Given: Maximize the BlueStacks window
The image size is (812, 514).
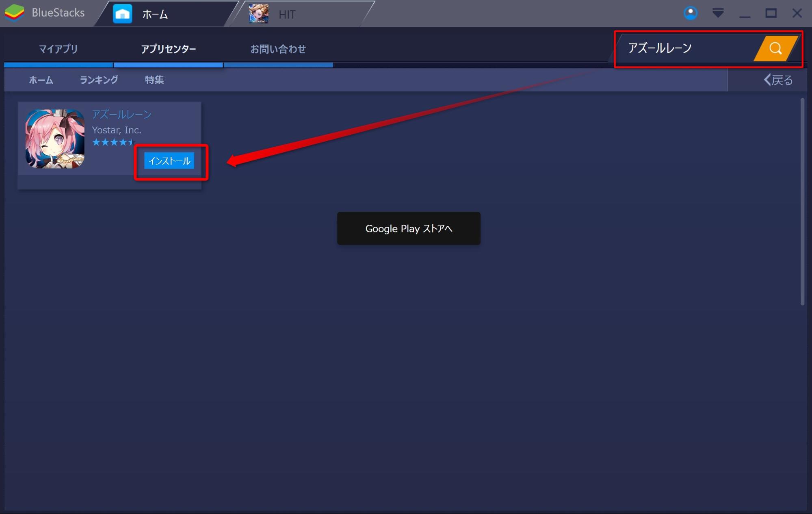Looking at the screenshot, I should coord(771,13).
